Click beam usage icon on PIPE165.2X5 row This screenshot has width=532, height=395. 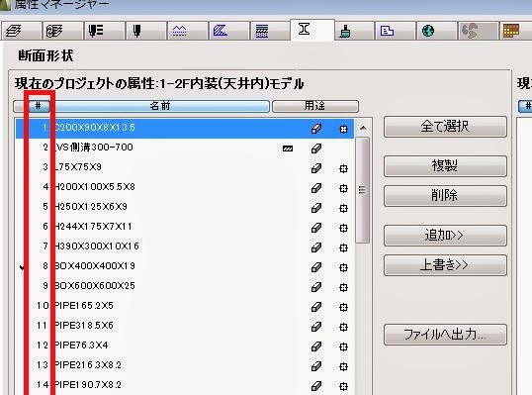click(316, 307)
